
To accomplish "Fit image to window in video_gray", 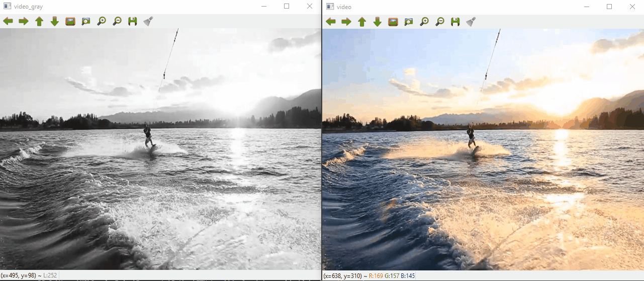I will tap(86, 21).
